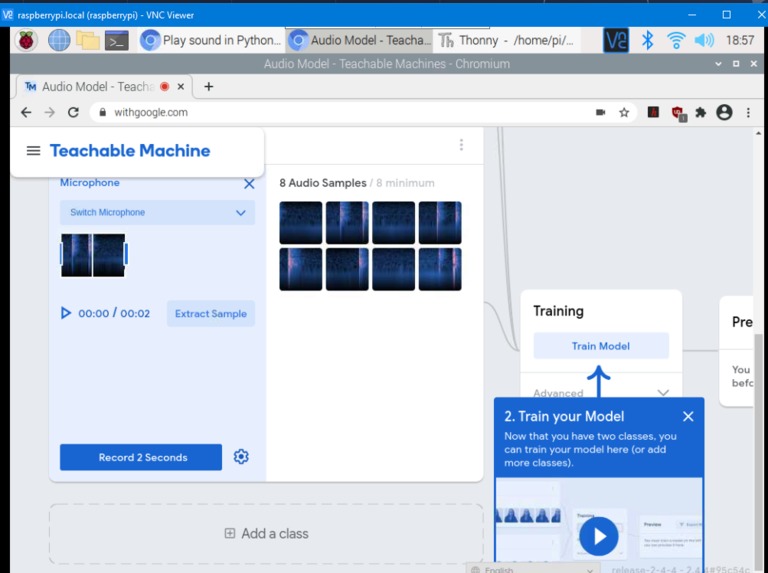Play the 2-second recorded clip
The image size is (768, 573).
66,313
